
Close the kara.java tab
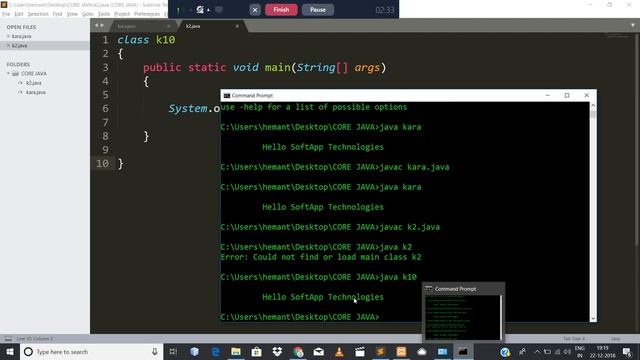click(x=169, y=26)
